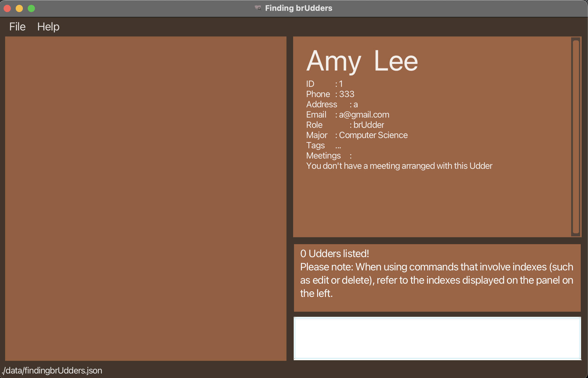The image size is (588, 378).
Task: Click the yellow minimize window button
Action: (x=19, y=8)
